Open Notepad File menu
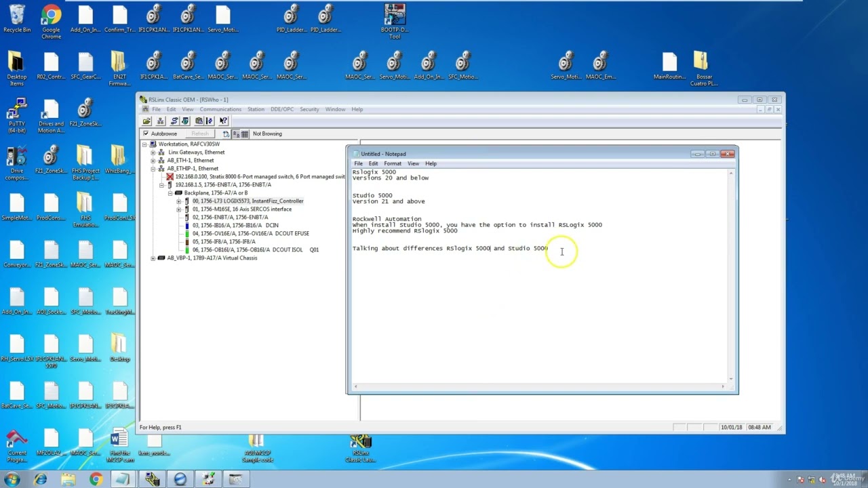 click(358, 163)
